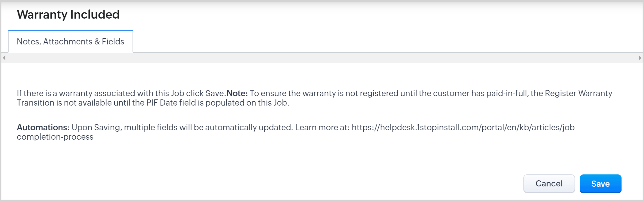Click the "Learn more at:" text
This screenshot has width=644, height=201.
coord(322,127)
